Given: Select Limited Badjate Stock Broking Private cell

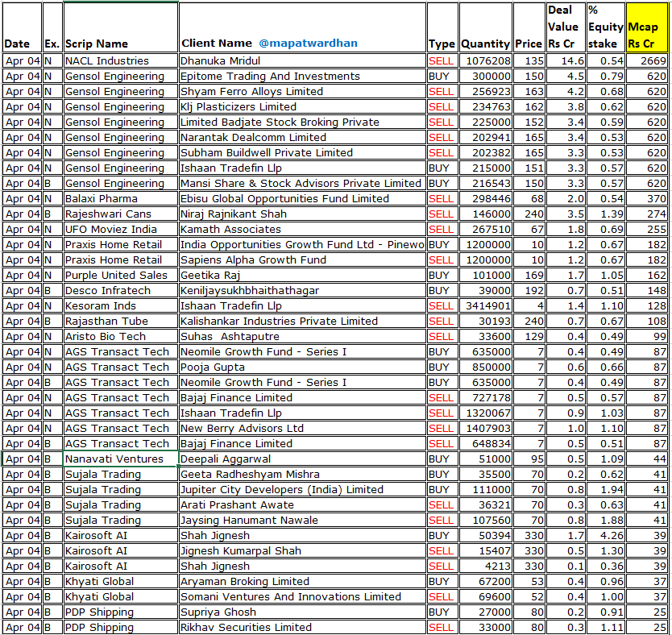Looking at the screenshot, I should pyautogui.click(x=302, y=122).
